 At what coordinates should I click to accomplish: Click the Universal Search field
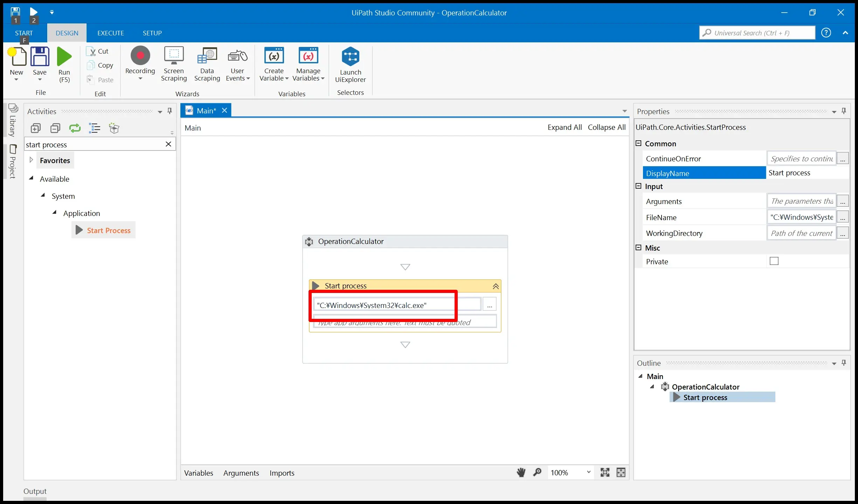(x=757, y=33)
